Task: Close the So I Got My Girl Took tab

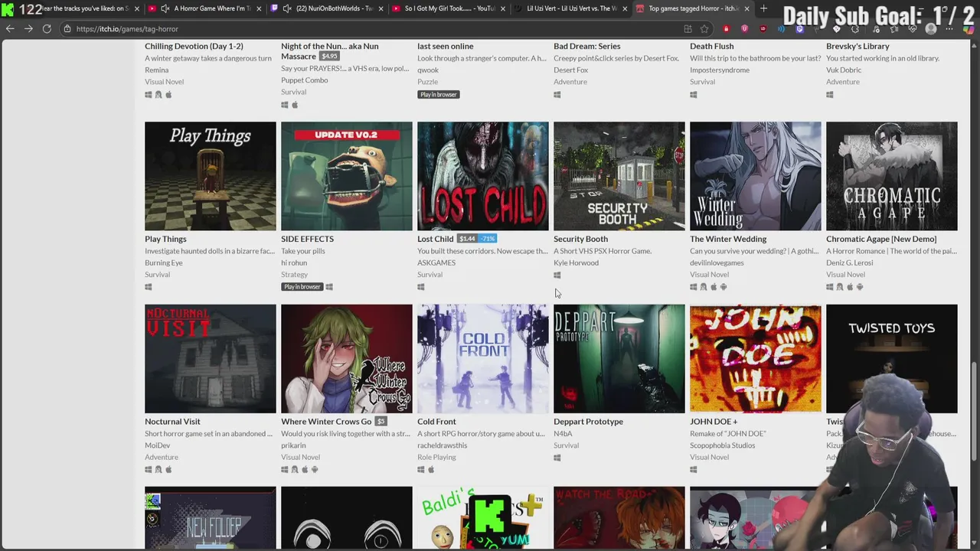Action: [x=502, y=8]
